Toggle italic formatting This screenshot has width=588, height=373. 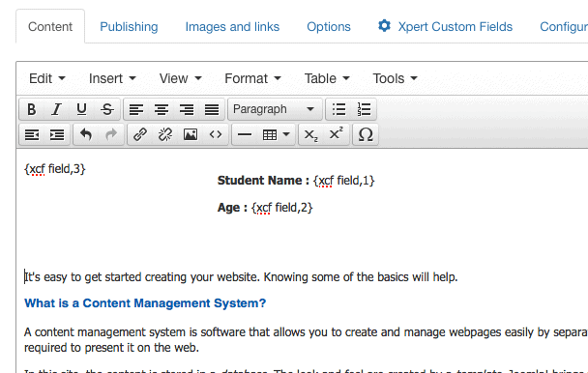point(57,109)
